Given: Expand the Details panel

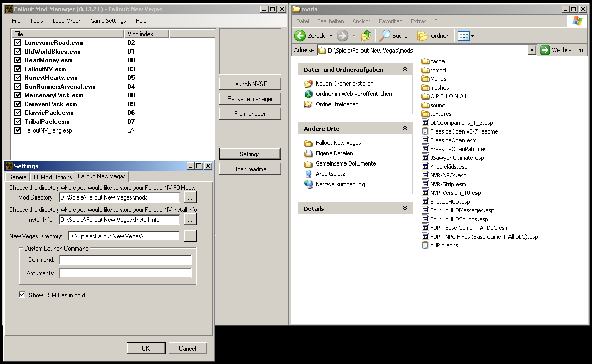Looking at the screenshot, I should tap(405, 208).
